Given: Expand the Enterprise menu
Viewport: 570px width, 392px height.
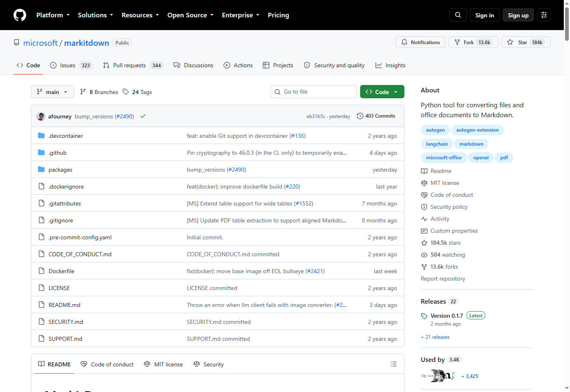Looking at the screenshot, I should 240,15.
